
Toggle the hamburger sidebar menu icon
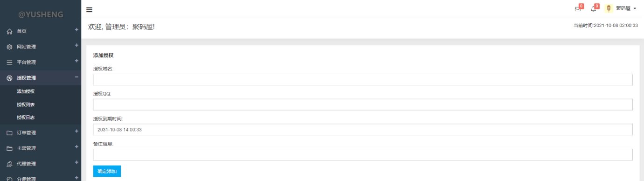(89, 10)
